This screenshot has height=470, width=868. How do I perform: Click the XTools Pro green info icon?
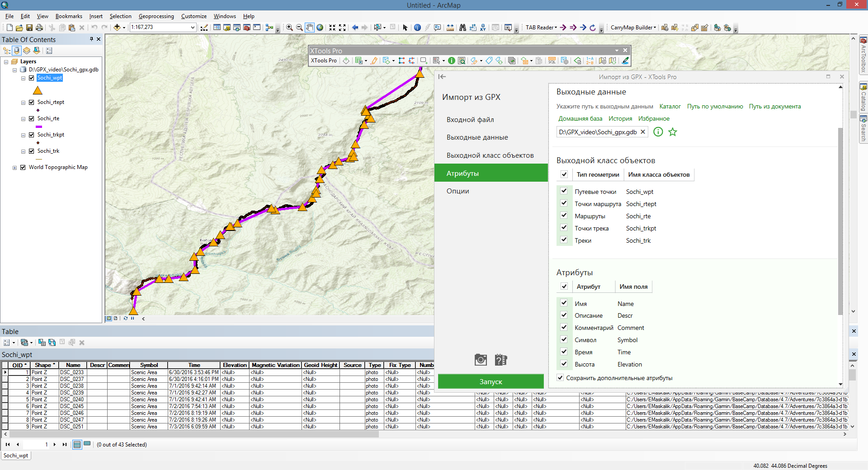pos(452,61)
